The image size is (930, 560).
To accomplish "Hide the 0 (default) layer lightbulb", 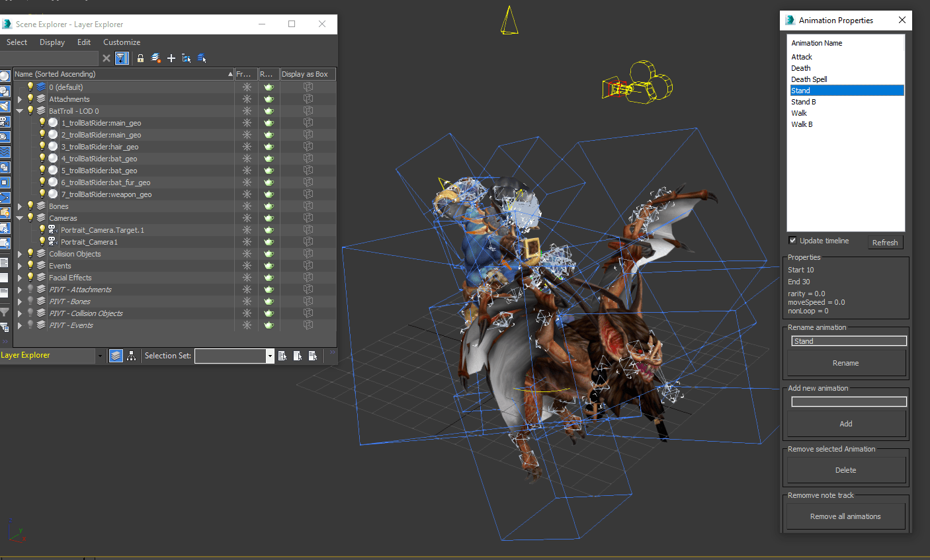I will 30,87.
